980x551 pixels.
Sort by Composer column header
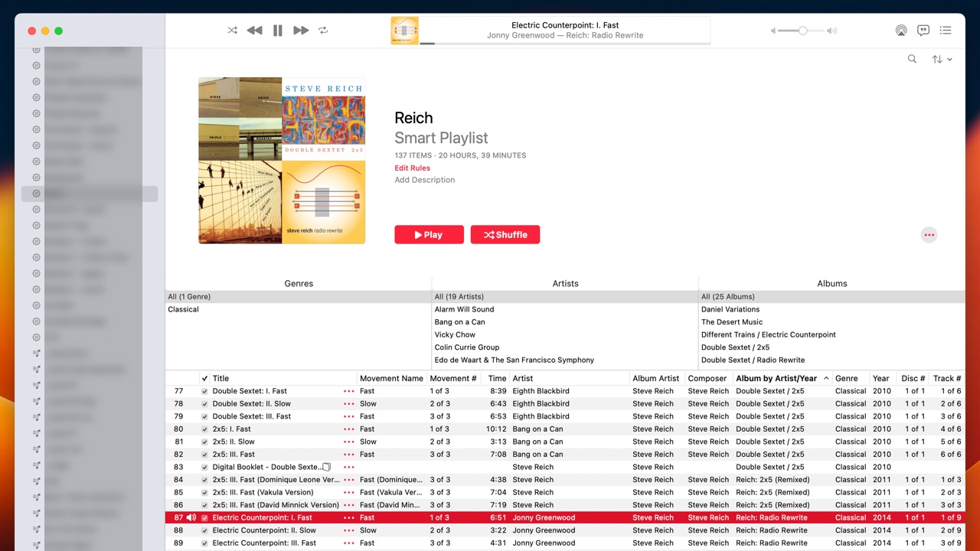(708, 378)
